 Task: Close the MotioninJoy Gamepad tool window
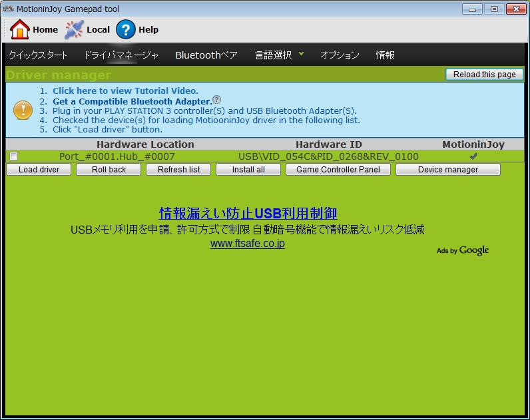(516, 9)
